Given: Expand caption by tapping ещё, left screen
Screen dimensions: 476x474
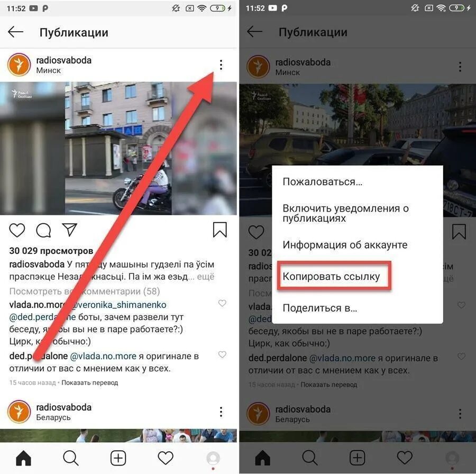Looking at the screenshot, I should 206,277.
